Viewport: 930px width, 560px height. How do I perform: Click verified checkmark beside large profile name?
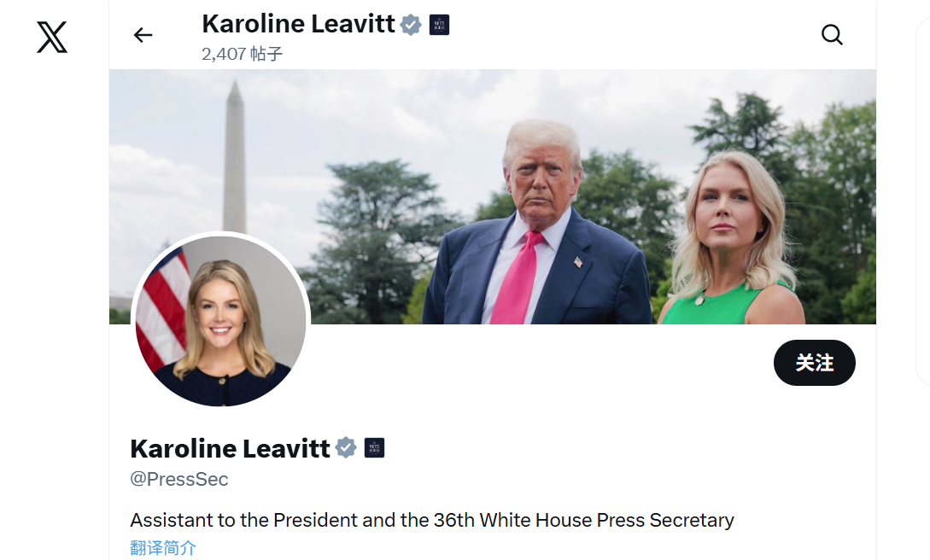(346, 447)
